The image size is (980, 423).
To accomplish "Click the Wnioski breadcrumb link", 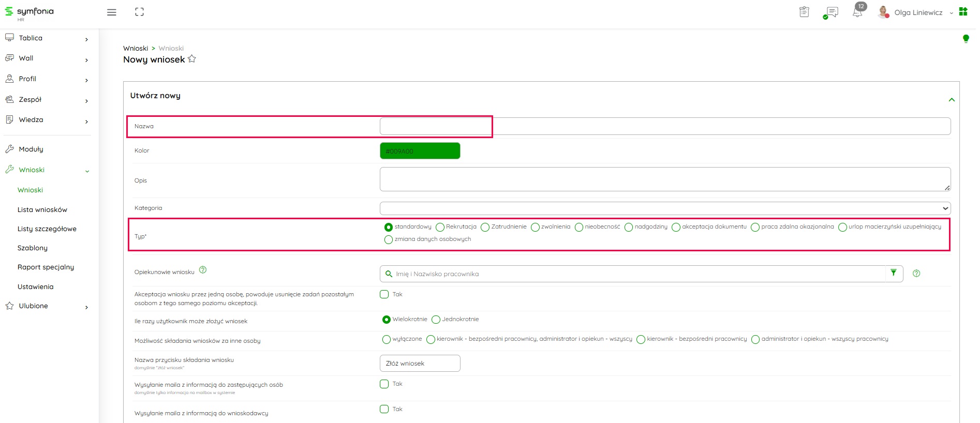I will (x=136, y=48).
